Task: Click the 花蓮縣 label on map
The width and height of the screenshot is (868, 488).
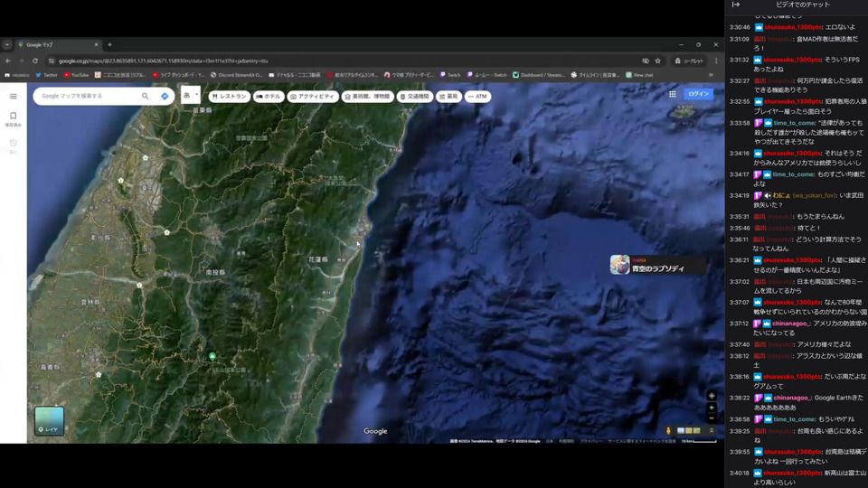Action: click(x=318, y=259)
